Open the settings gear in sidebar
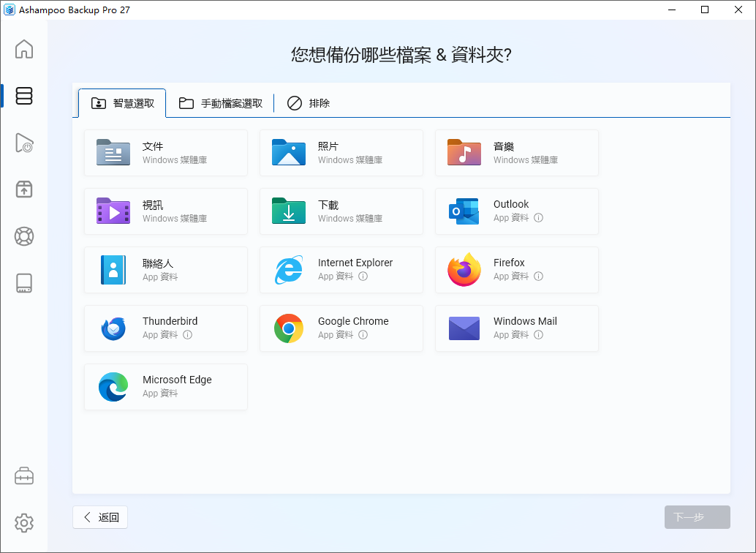Viewport: 756px width, 553px height. 24,522
